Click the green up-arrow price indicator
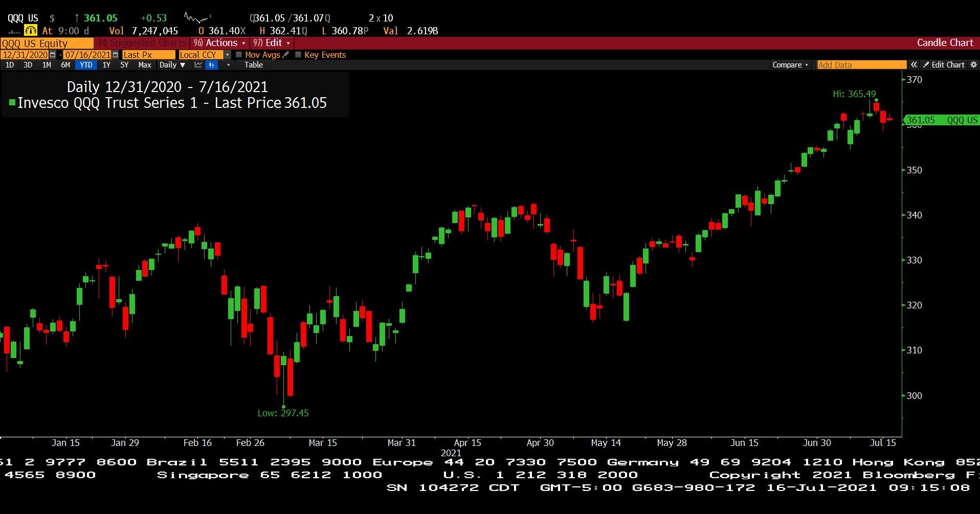Screen dimensions: 980x514 coord(77,18)
